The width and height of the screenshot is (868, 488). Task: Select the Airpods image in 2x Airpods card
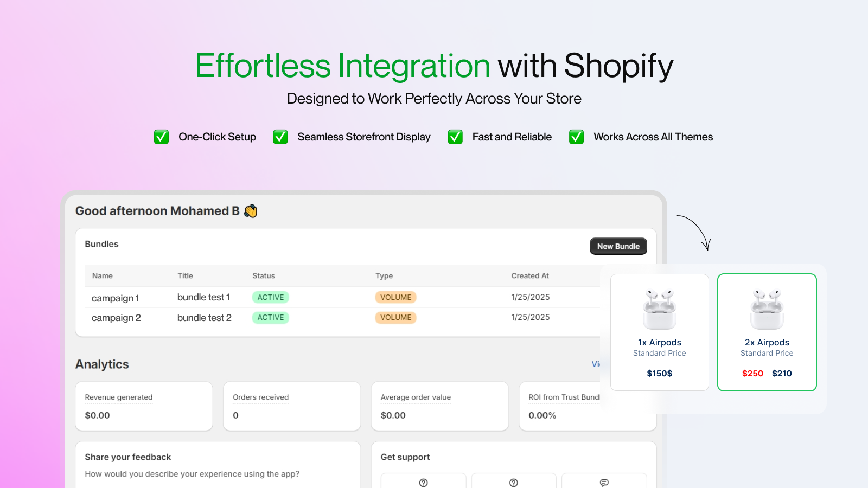[x=767, y=309]
